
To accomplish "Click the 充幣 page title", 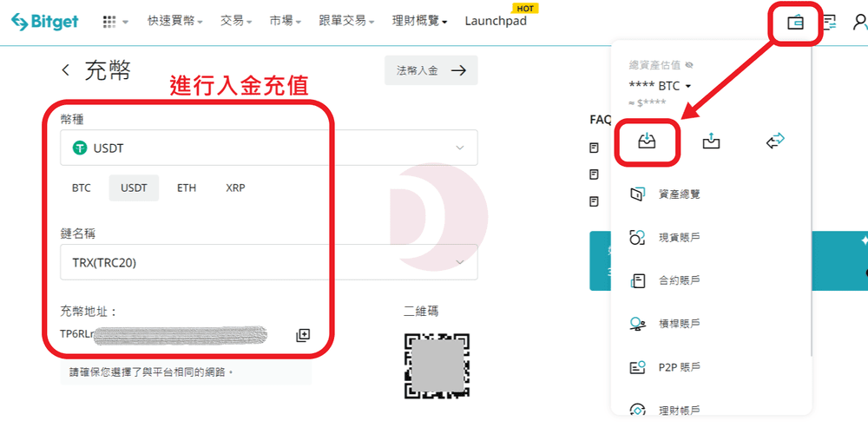I will tap(108, 70).
